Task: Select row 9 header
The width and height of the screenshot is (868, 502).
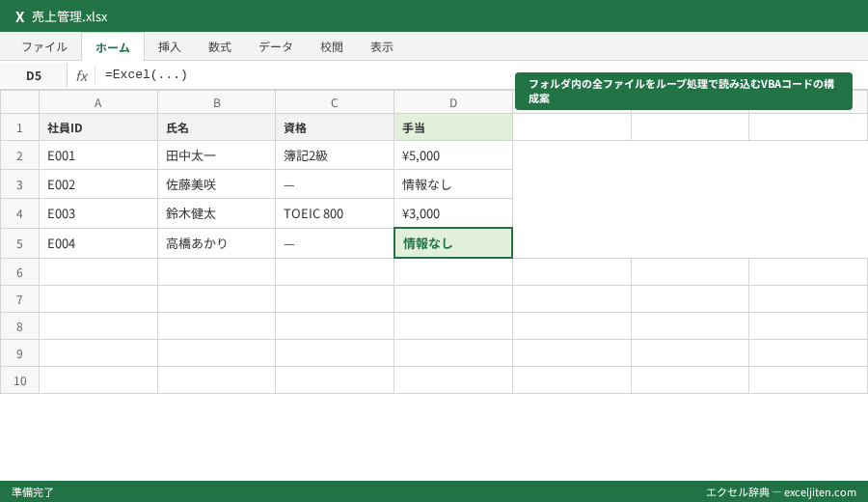Action: 19,353
